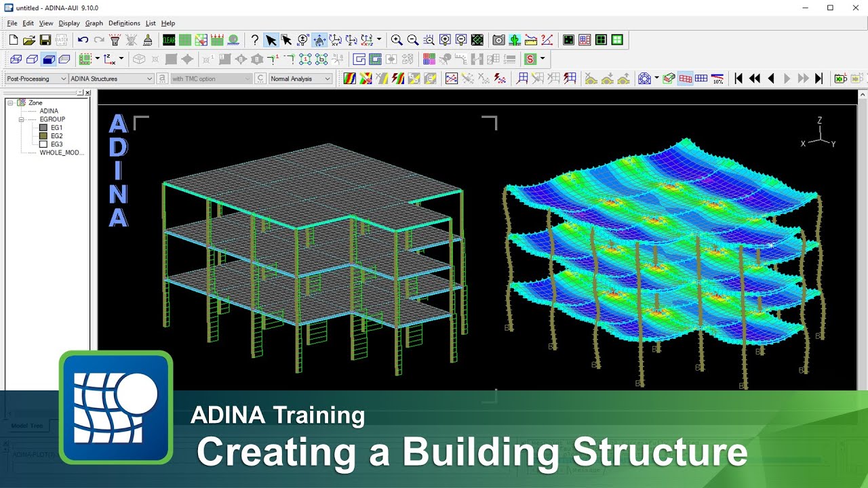This screenshot has width=868, height=488.
Task: Click the Split Windows blue G icon
Action: click(359, 59)
